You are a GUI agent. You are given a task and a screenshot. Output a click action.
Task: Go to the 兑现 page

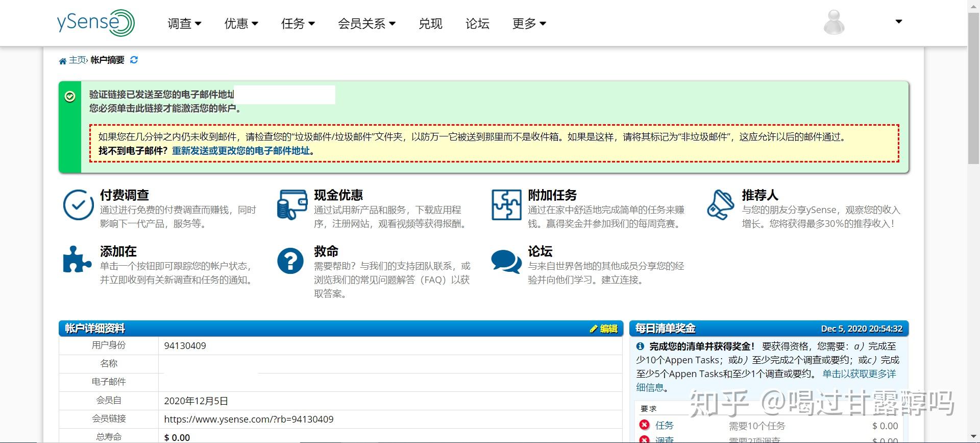tap(430, 24)
